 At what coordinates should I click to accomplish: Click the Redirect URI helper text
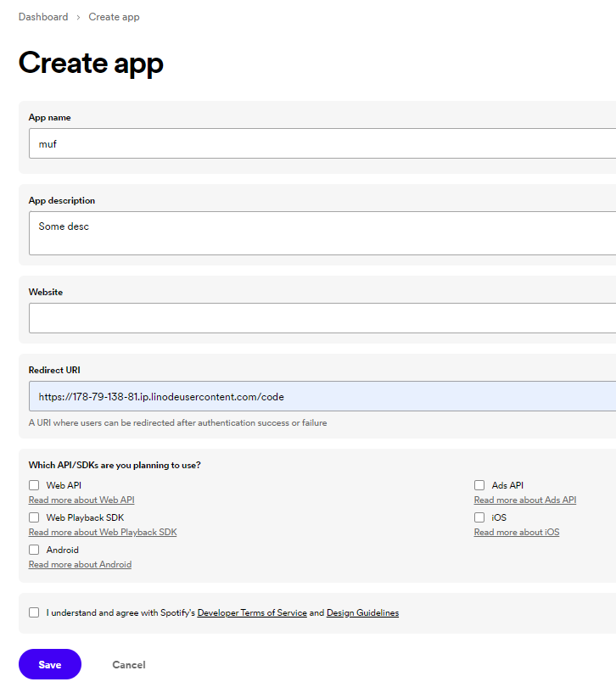pyautogui.click(x=178, y=423)
